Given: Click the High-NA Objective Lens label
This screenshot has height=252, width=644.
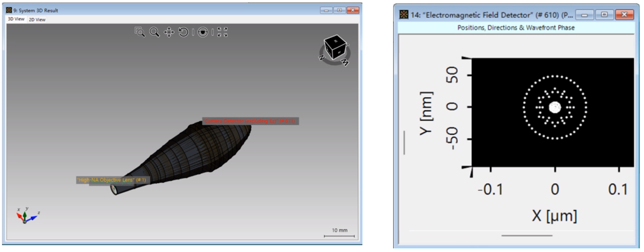Looking at the screenshot, I should click(x=111, y=180).
